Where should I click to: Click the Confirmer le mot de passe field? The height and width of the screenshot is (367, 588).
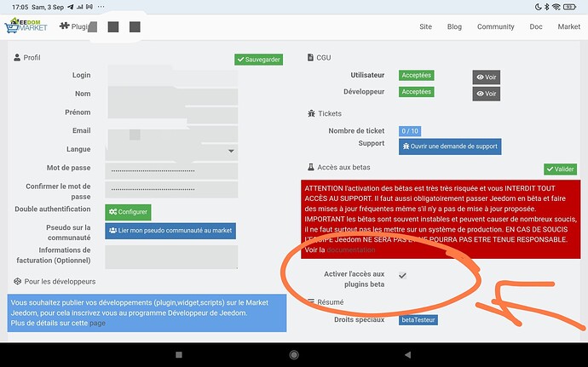coord(171,189)
